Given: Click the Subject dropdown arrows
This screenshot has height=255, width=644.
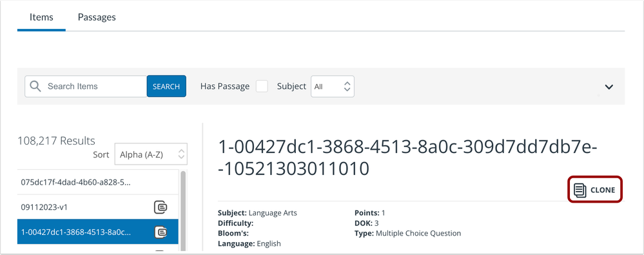Looking at the screenshot, I should pos(347,87).
